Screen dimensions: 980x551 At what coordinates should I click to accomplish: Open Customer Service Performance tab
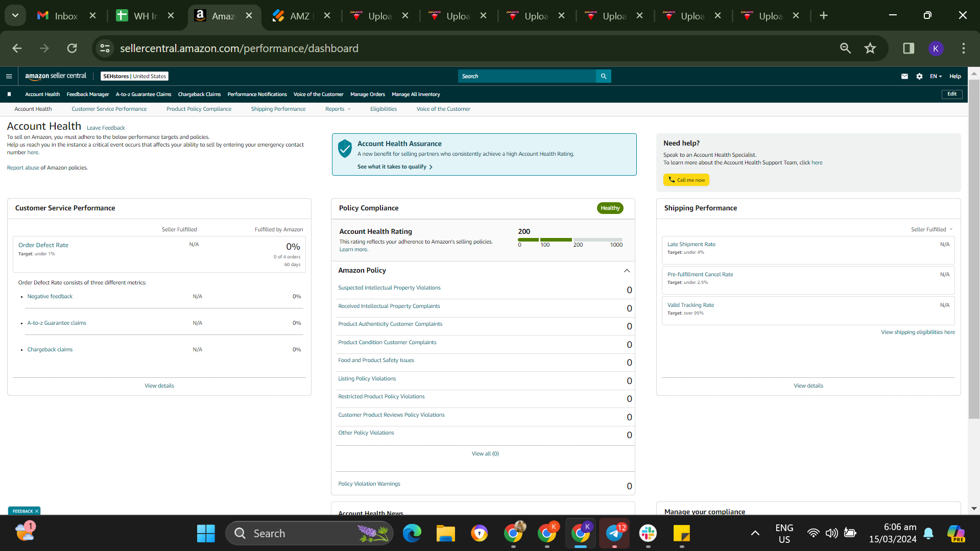click(109, 109)
